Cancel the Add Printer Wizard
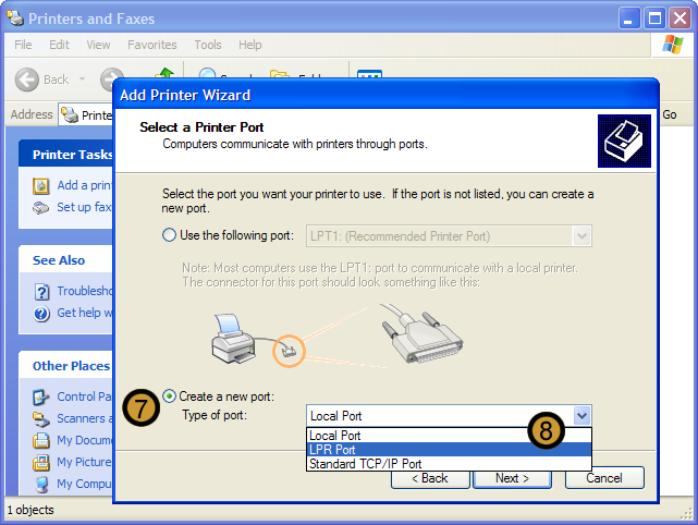 pyautogui.click(x=604, y=478)
